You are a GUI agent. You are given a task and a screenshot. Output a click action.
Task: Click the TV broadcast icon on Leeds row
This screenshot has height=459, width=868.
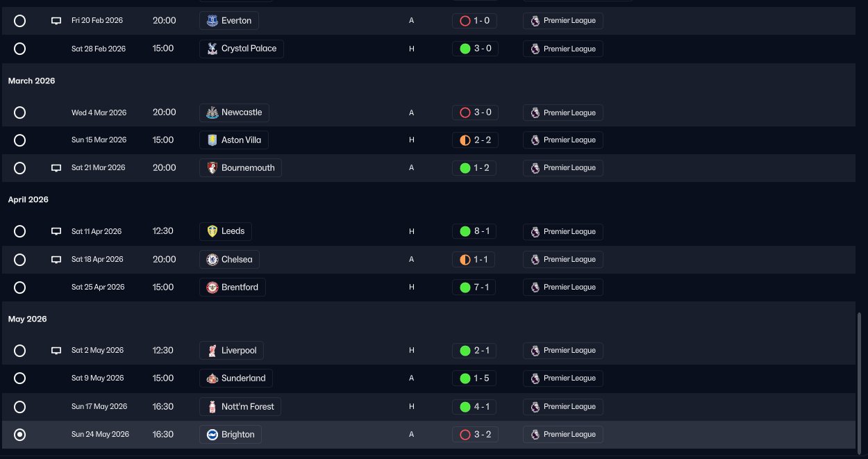point(56,231)
